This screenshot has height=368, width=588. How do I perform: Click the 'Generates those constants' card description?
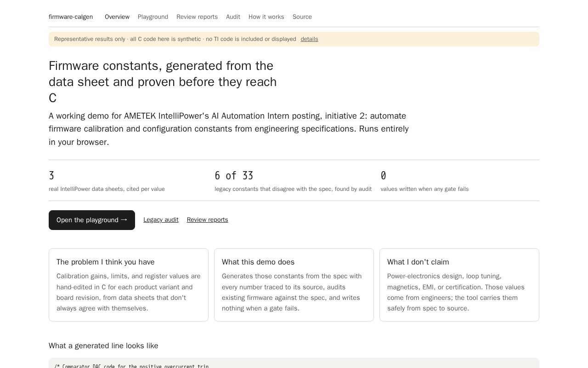pos(292,293)
